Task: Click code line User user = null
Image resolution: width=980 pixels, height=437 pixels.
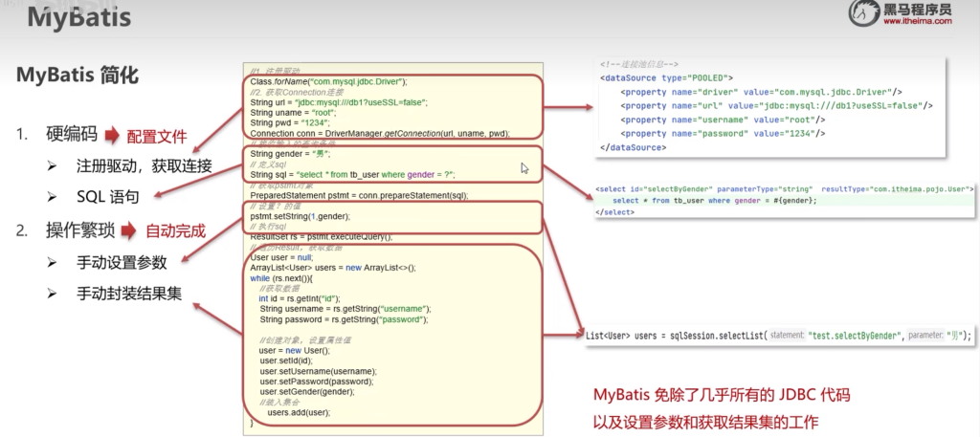Action: point(281,257)
